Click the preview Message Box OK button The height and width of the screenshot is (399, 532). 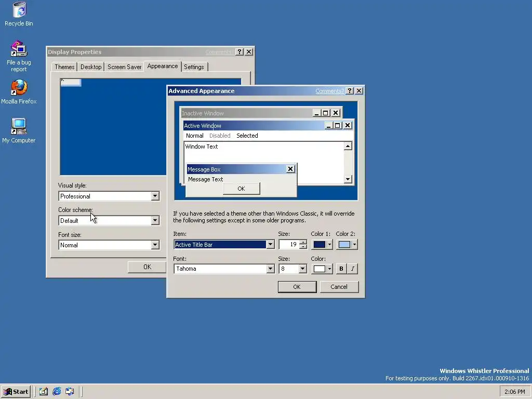click(x=241, y=189)
